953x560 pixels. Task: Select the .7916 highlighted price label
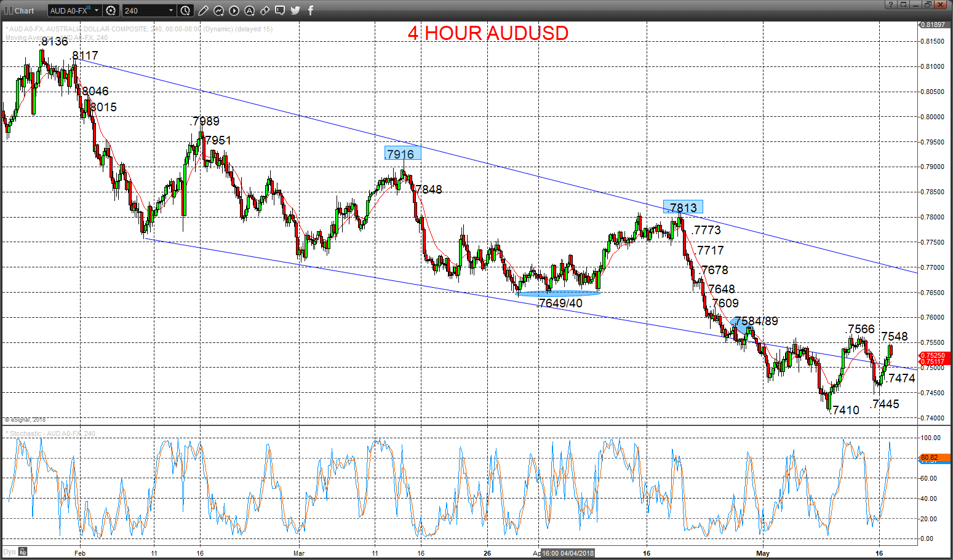403,154
